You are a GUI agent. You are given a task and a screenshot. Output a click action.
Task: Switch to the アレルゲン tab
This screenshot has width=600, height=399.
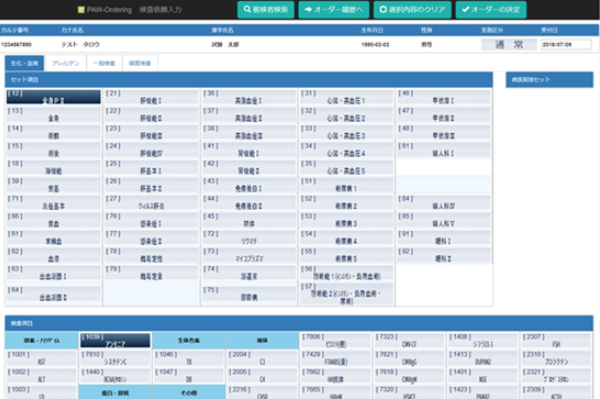pos(65,63)
